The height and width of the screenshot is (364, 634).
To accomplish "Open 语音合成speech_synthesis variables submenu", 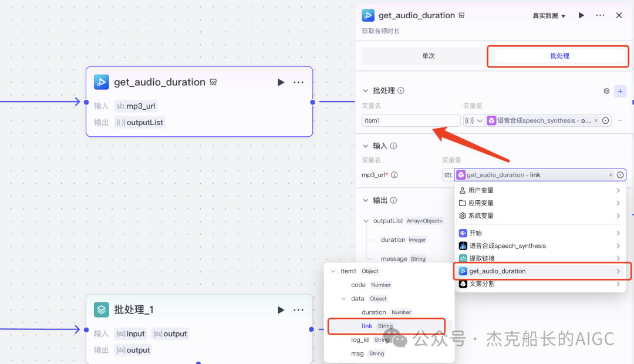I will (540, 246).
